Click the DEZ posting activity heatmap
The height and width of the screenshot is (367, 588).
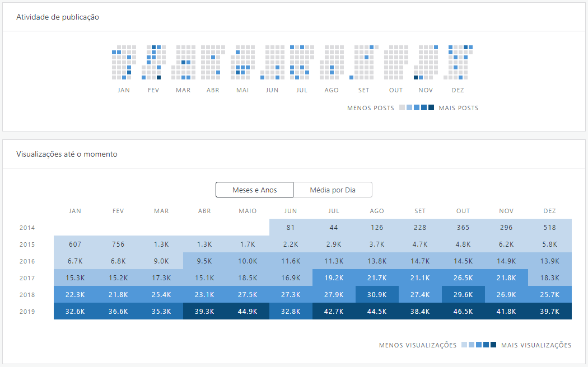pos(458,62)
